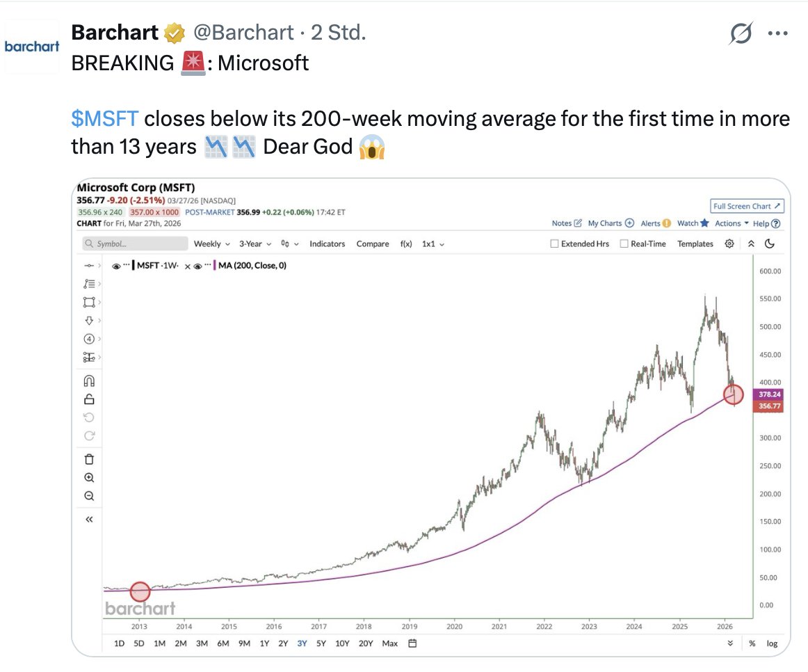Expand the 3-Year period dropdown
The height and width of the screenshot is (672, 808).
coord(254,244)
